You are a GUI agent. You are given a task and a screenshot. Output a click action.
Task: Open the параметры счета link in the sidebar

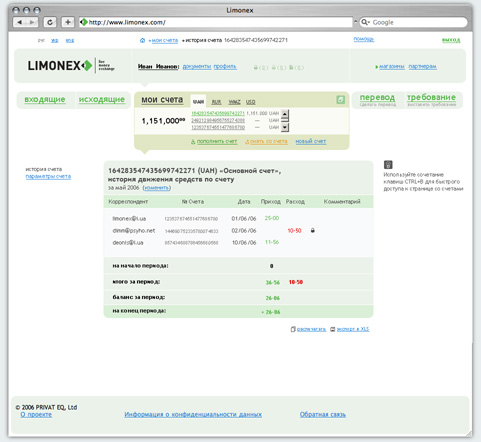[48, 176]
